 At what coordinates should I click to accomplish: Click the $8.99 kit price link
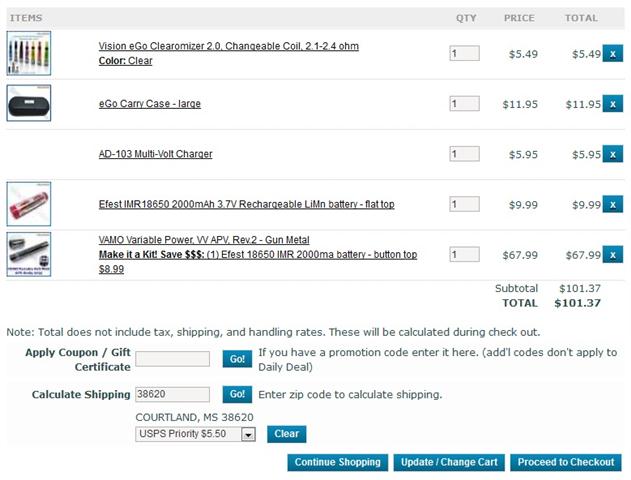tap(111, 269)
